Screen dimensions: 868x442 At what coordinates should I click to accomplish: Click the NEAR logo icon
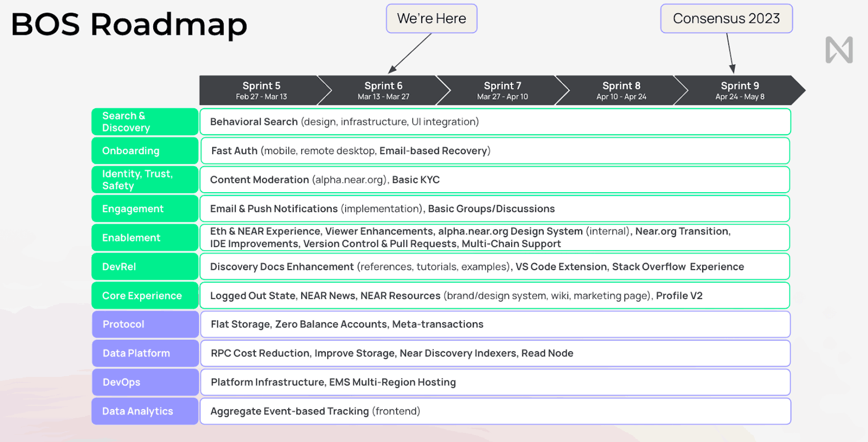pos(839,50)
